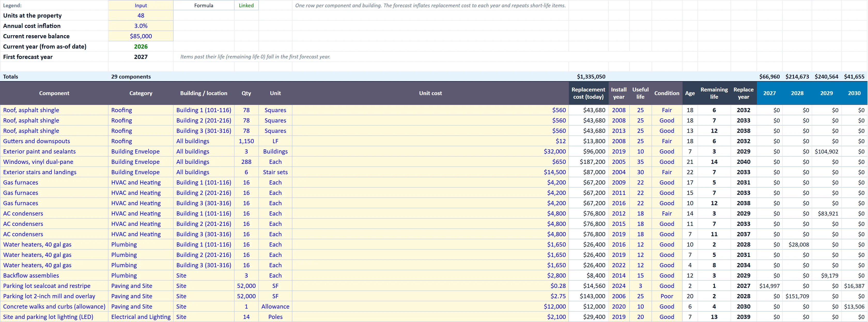Select Windows, vinyl dual-pane row name
This screenshot has width=868, height=322.
tap(54, 162)
